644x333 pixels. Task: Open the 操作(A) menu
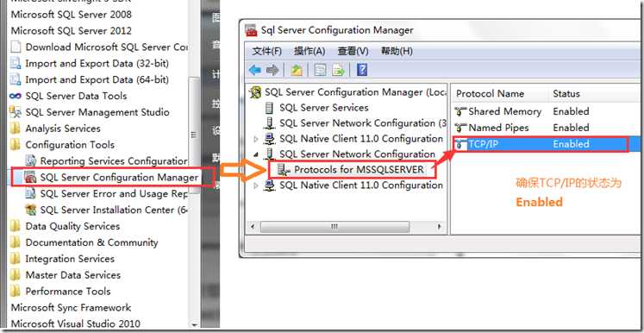coord(309,52)
